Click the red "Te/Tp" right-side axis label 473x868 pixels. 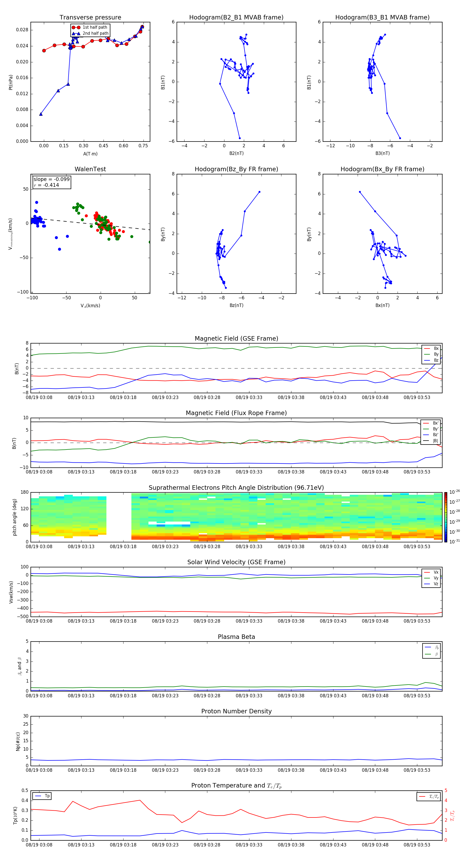pyautogui.click(x=452, y=816)
